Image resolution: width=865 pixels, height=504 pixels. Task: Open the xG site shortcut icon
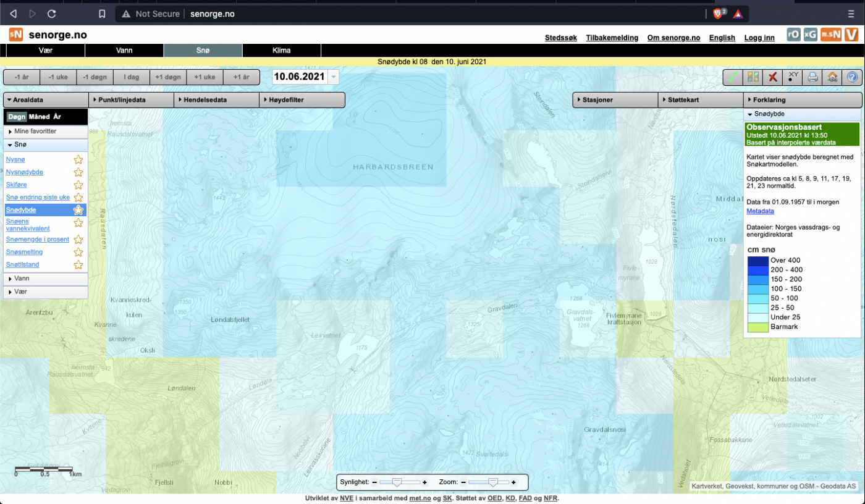[x=811, y=35]
